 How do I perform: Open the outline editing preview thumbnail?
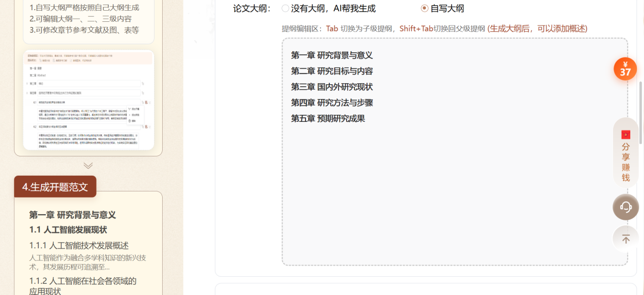point(88,100)
